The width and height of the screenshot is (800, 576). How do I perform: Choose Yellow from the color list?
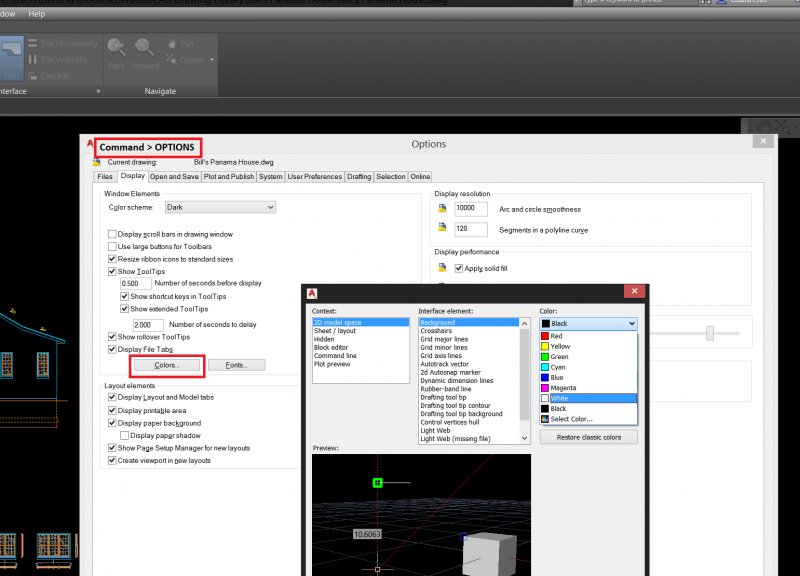coord(589,346)
